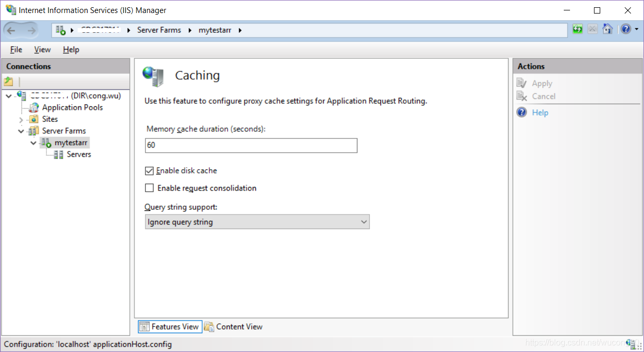Open the Help question mark toolbar icon

[x=626, y=29]
